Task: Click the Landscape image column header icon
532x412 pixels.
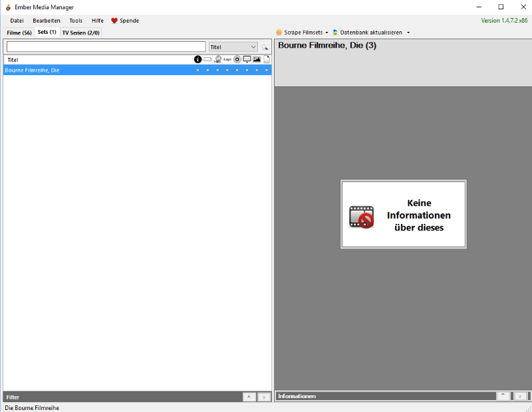Action: point(257,59)
